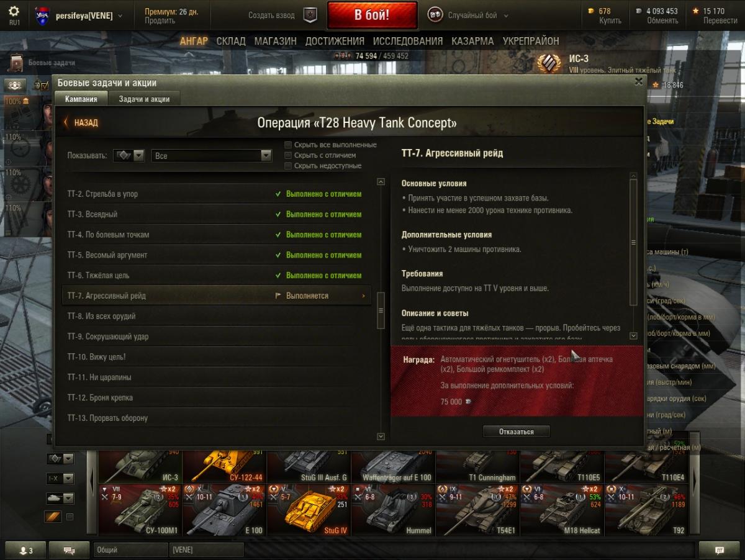Click the В бой! button

click(x=372, y=16)
